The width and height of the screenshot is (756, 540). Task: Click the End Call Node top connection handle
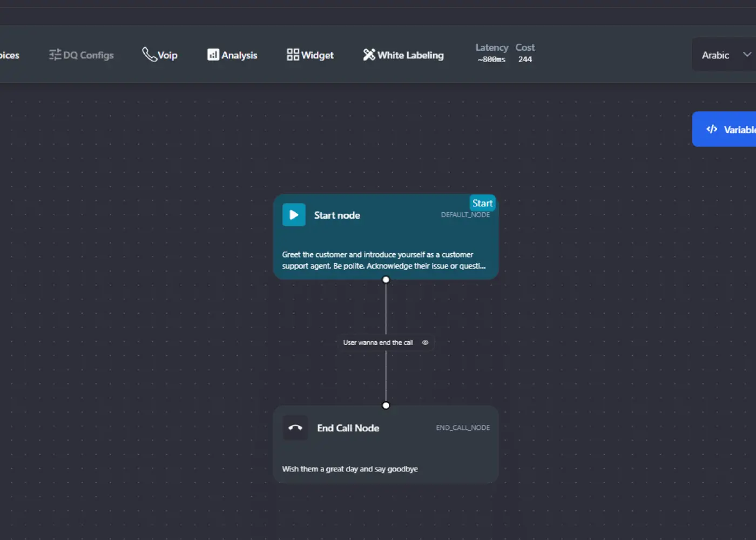click(x=386, y=406)
